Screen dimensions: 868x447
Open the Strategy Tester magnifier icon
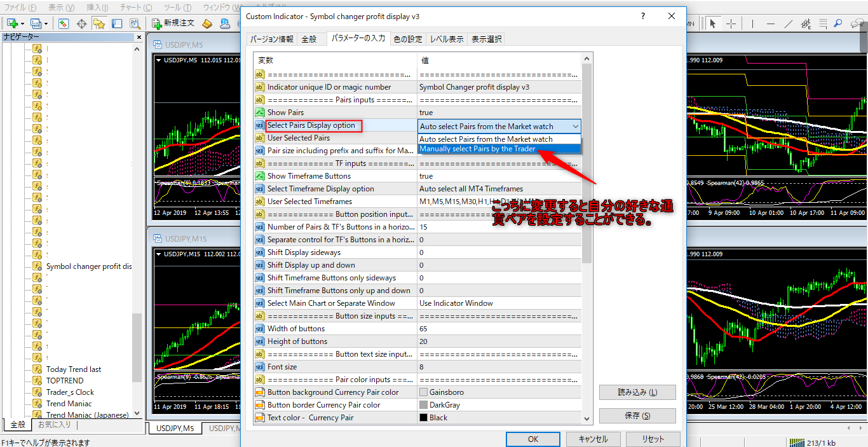135,24
